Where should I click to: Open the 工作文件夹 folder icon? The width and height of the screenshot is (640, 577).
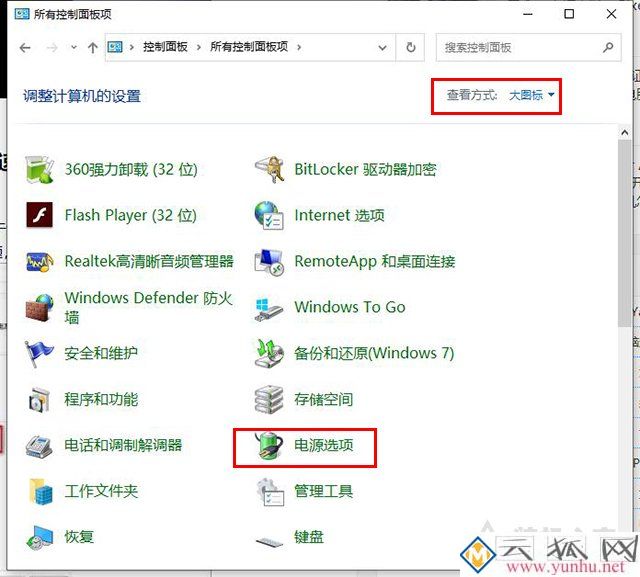(x=40, y=491)
